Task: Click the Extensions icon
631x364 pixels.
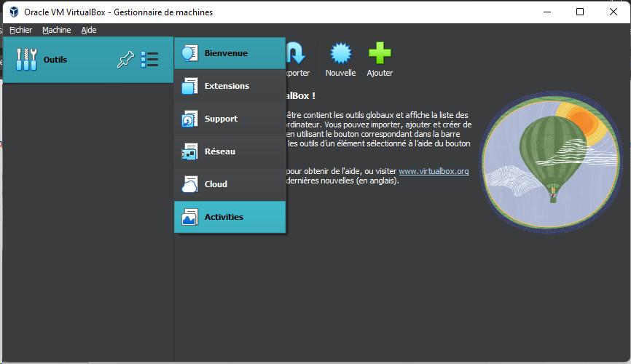Action: tap(189, 86)
